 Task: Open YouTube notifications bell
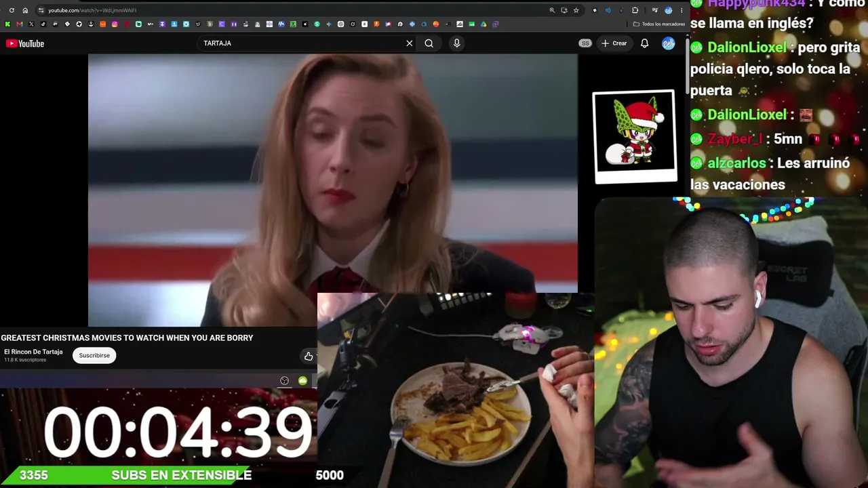pos(645,43)
